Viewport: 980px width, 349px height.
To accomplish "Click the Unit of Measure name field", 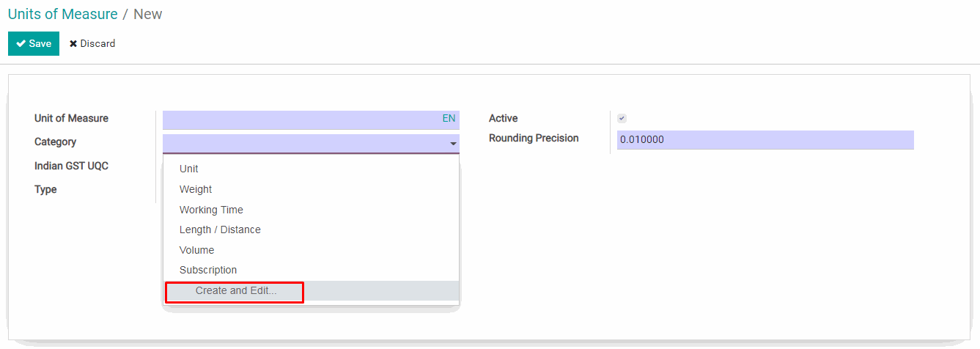I will (x=301, y=119).
